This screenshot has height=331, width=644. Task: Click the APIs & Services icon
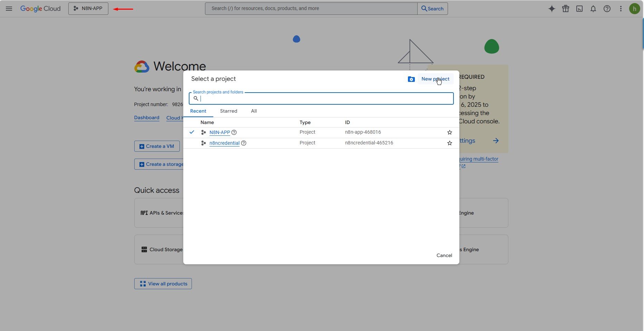tap(144, 213)
